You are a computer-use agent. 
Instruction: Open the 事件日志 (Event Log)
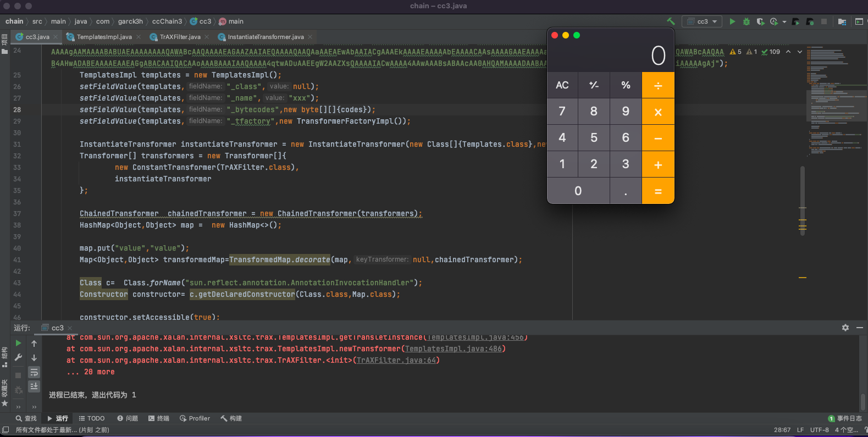[x=845, y=418]
